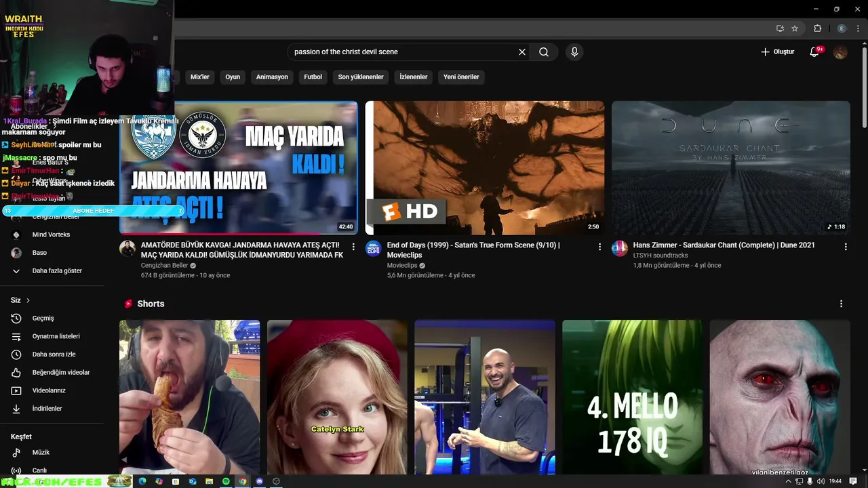The height and width of the screenshot is (488, 868).
Task: Play the Catelyn Stark short
Action: [337, 396]
